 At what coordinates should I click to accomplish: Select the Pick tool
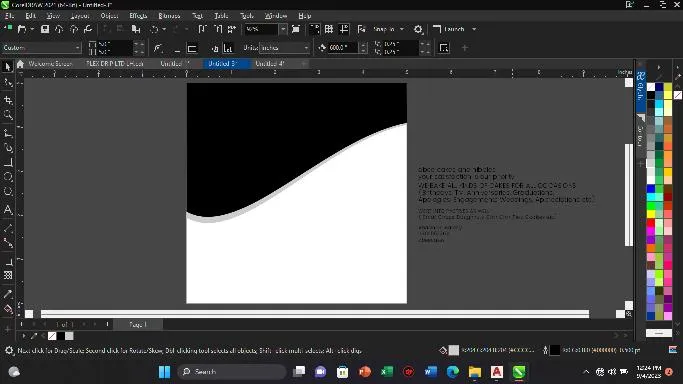[x=7, y=66]
